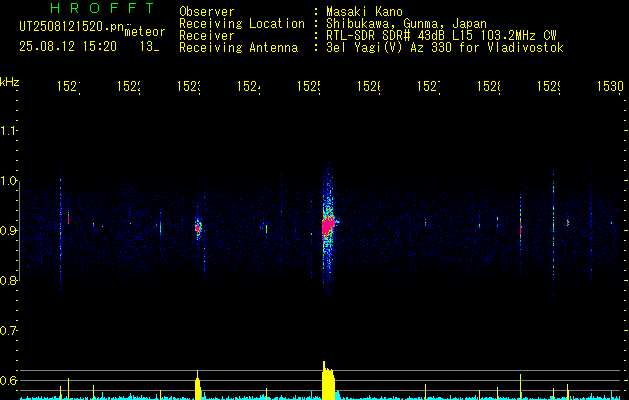The image size is (629, 400).
Task: Click the 'Receiving Location' label
Action: click(242, 24)
